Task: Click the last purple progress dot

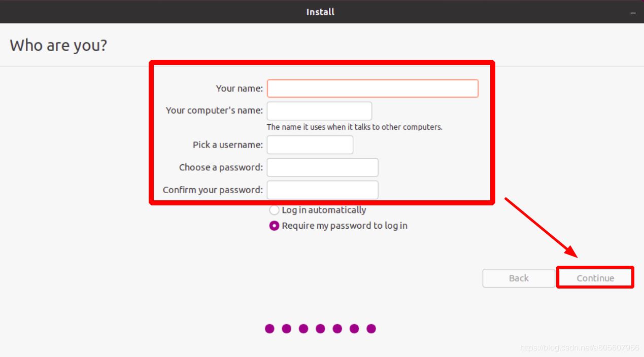Action: (x=371, y=329)
